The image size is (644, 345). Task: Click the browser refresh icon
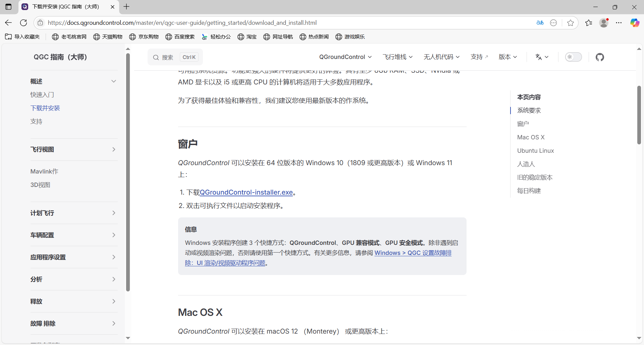click(x=23, y=23)
